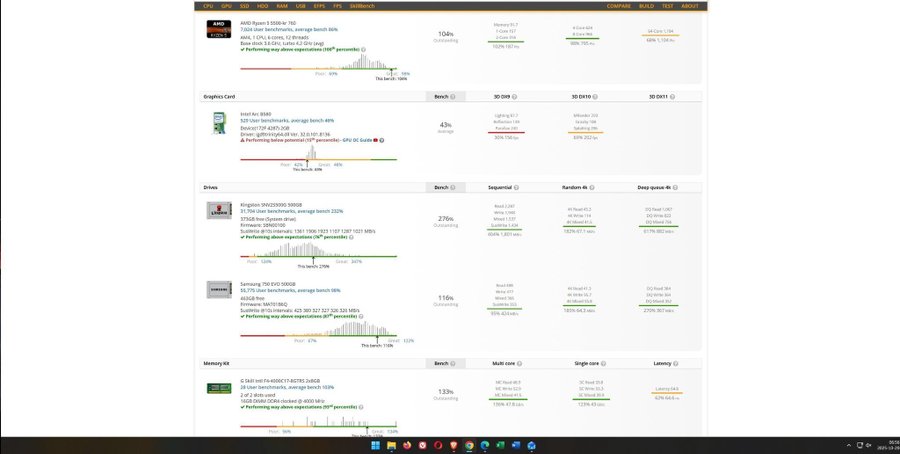Click the Intel Arc B580 graphics card image
900x454 pixels.
tap(218, 123)
